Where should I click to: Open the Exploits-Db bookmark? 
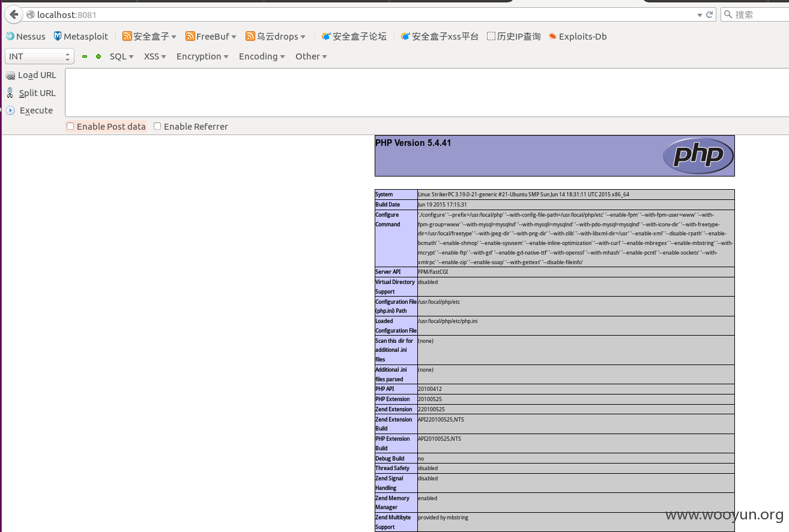pos(578,37)
